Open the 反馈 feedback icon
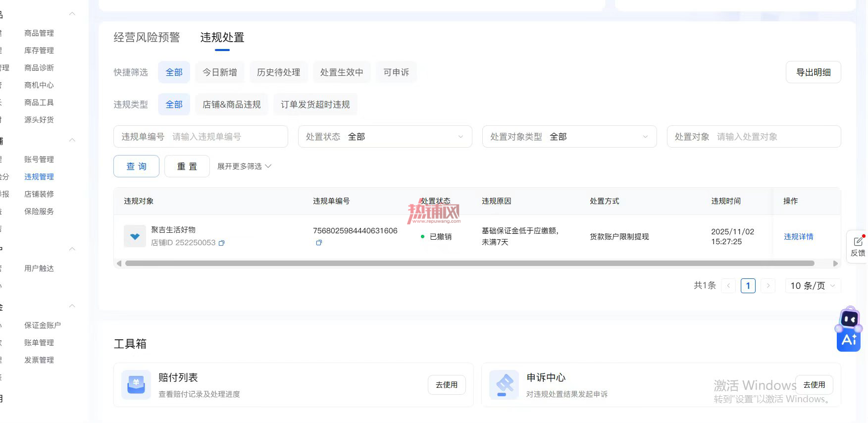 [858, 246]
